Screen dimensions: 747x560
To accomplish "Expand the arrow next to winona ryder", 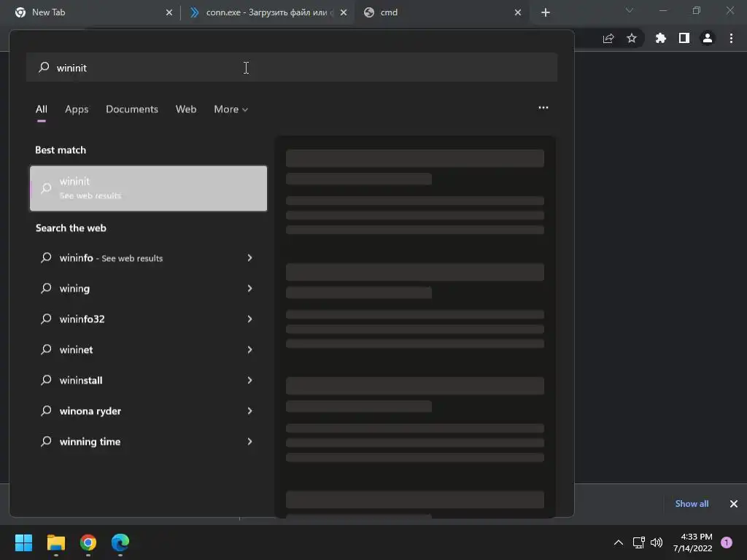I will pyautogui.click(x=249, y=411).
